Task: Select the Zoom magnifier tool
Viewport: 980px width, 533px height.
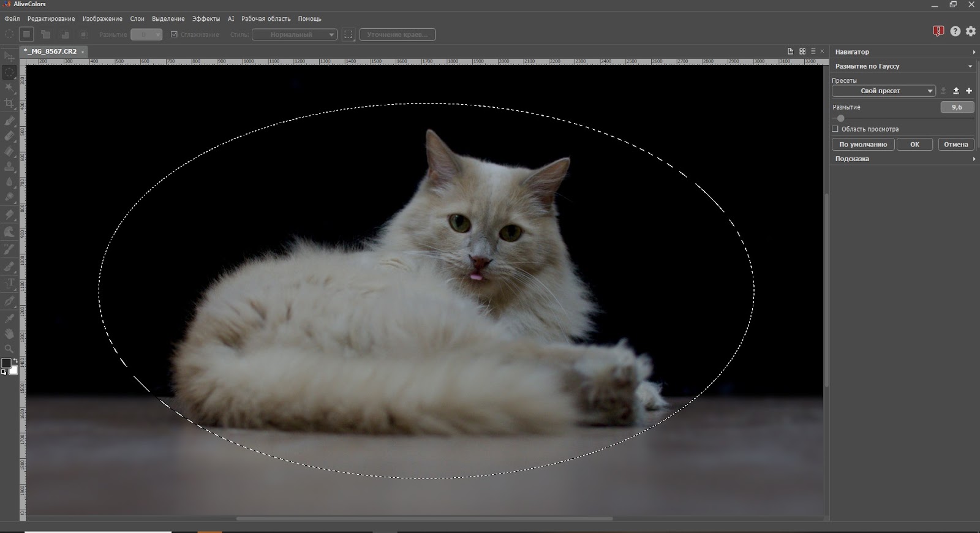Action: point(9,349)
